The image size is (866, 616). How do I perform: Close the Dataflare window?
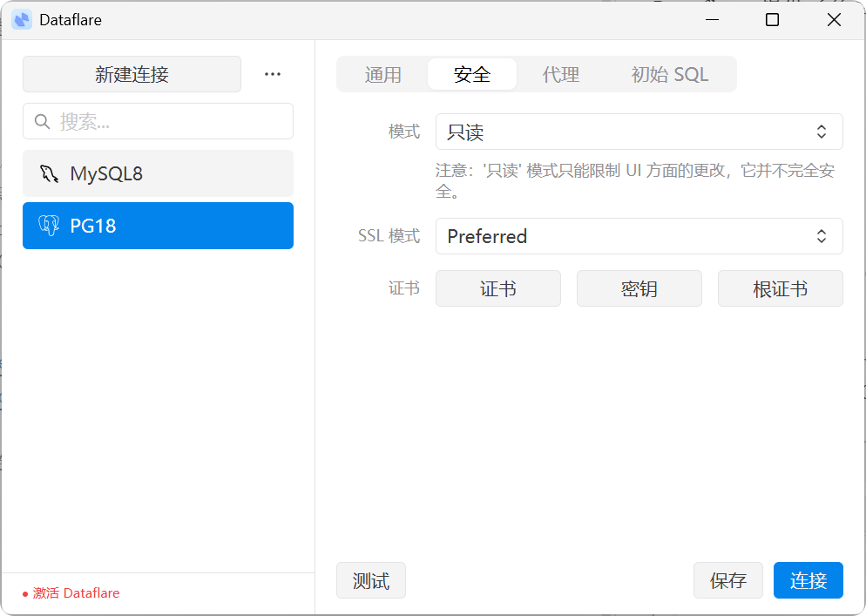(x=834, y=20)
